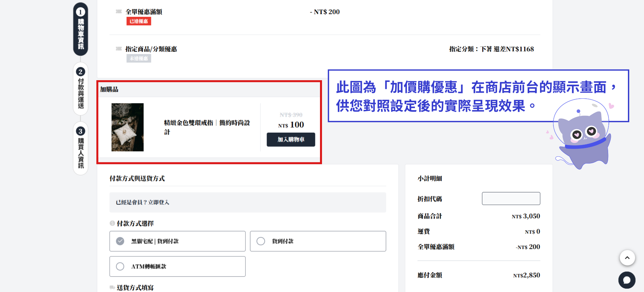The image size is (644, 292).
Task: Open the chat bubble widget
Action: pos(627,280)
